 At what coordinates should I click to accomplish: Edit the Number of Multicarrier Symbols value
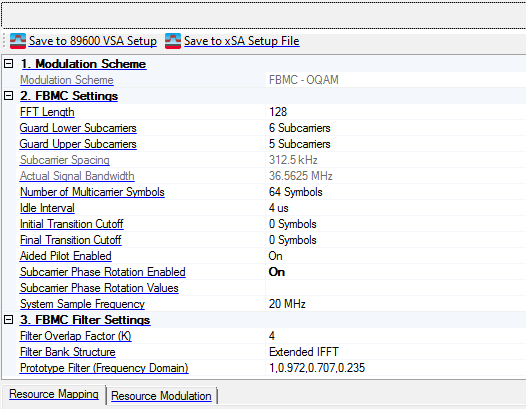(x=396, y=192)
